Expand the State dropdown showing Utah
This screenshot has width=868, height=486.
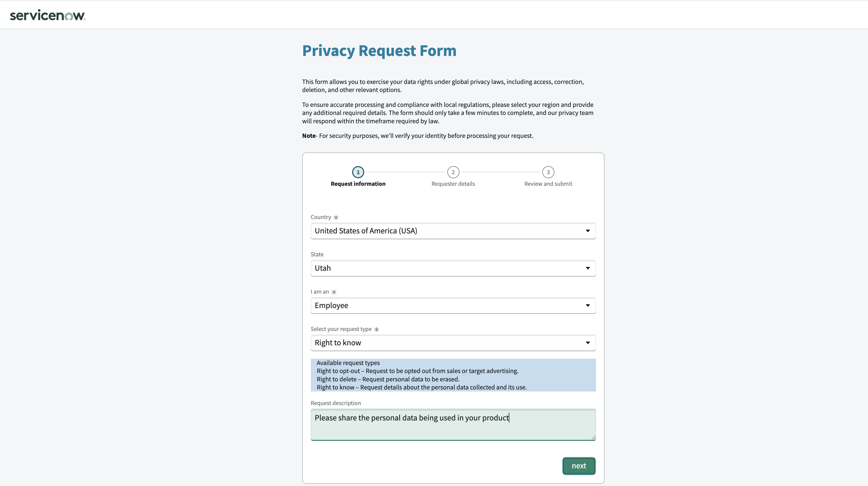(x=453, y=268)
